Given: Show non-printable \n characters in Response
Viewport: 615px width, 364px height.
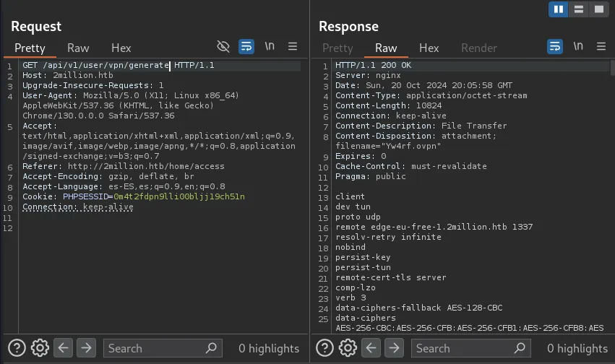Looking at the screenshot, I should (x=578, y=47).
